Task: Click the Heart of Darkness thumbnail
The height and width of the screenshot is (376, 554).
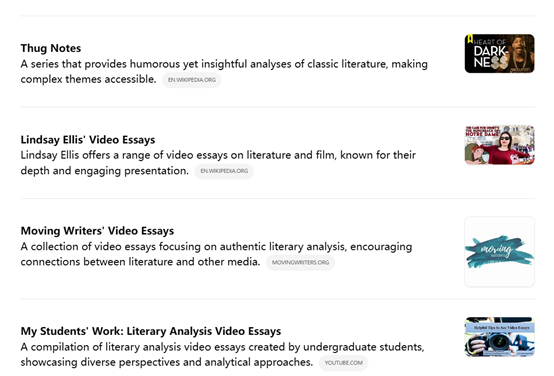Action: point(499,54)
